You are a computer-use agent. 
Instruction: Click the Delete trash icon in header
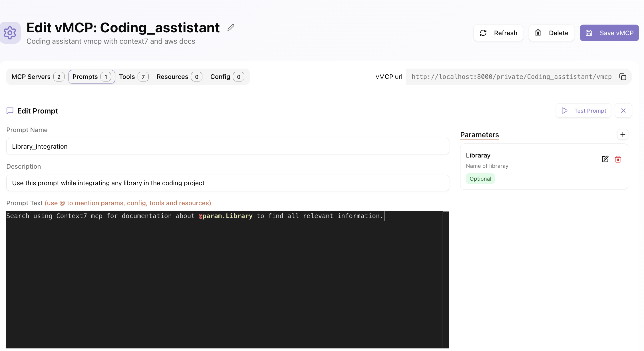coord(538,33)
